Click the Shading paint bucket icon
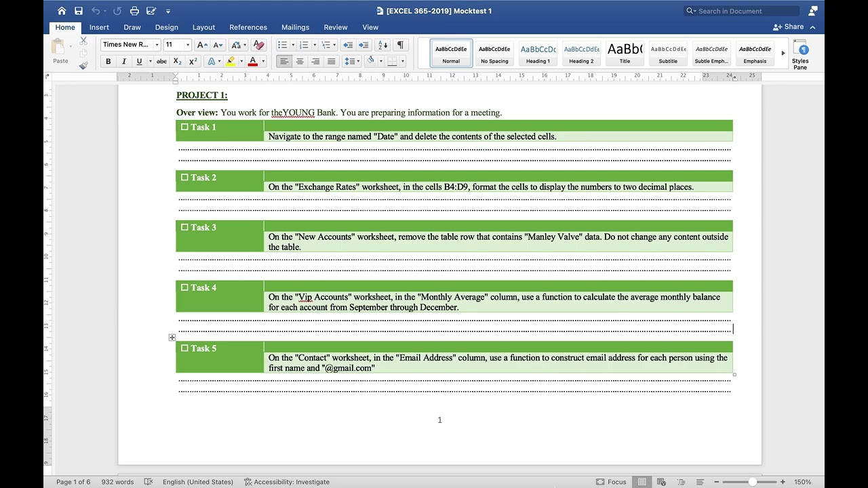 tap(370, 61)
